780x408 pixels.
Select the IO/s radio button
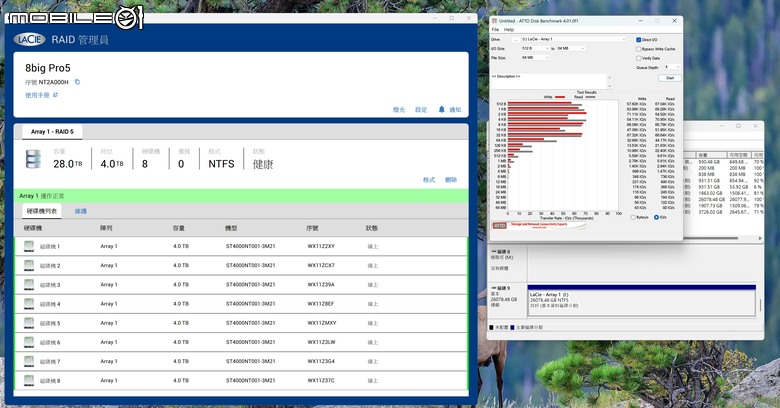656,217
